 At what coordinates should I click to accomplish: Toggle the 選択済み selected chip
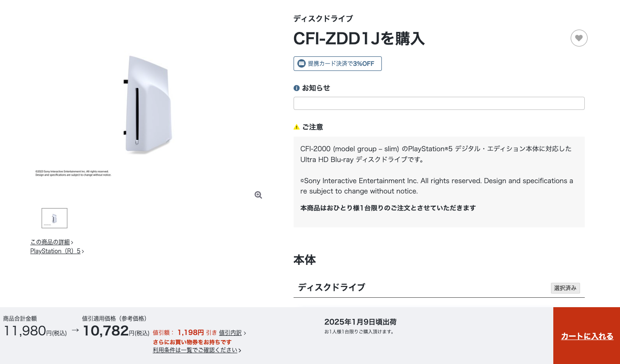tap(566, 288)
